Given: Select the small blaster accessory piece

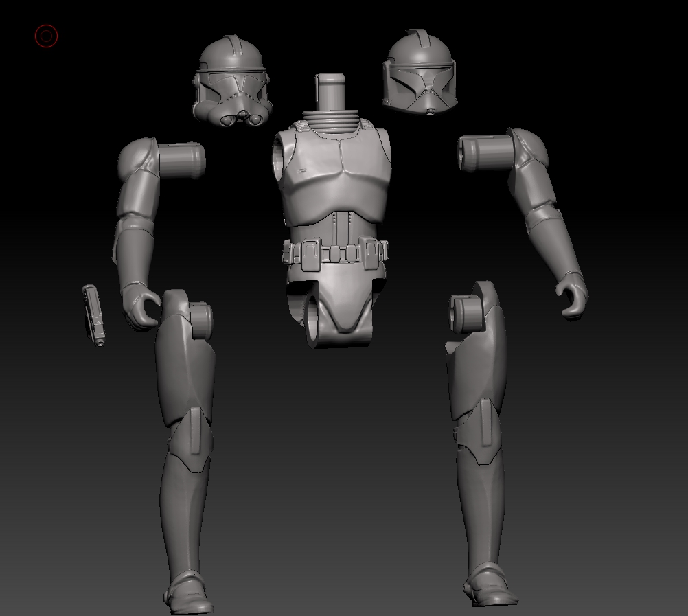Looking at the screenshot, I should click(94, 315).
